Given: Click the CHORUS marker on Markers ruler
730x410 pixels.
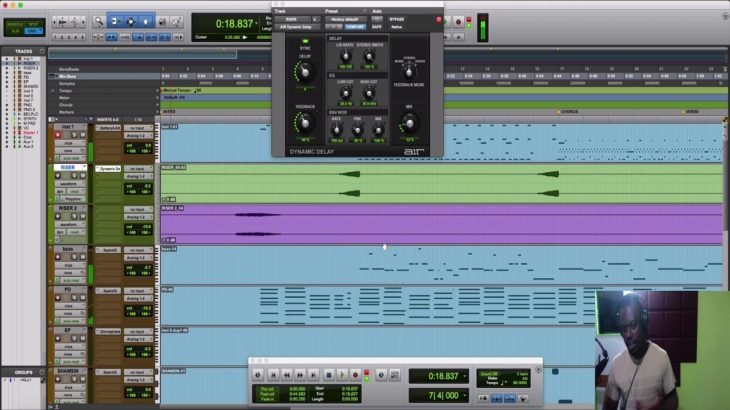Looking at the screenshot, I should pos(568,112).
